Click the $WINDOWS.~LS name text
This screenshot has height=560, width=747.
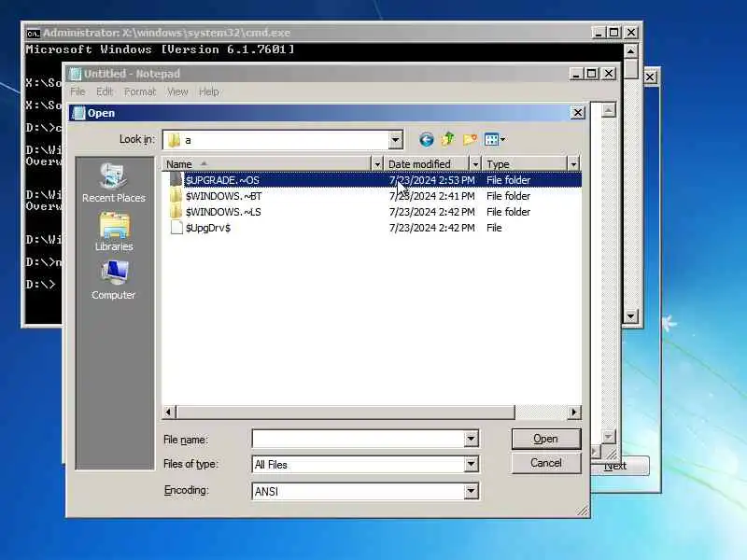pyautogui.click(x=223, y=212)
